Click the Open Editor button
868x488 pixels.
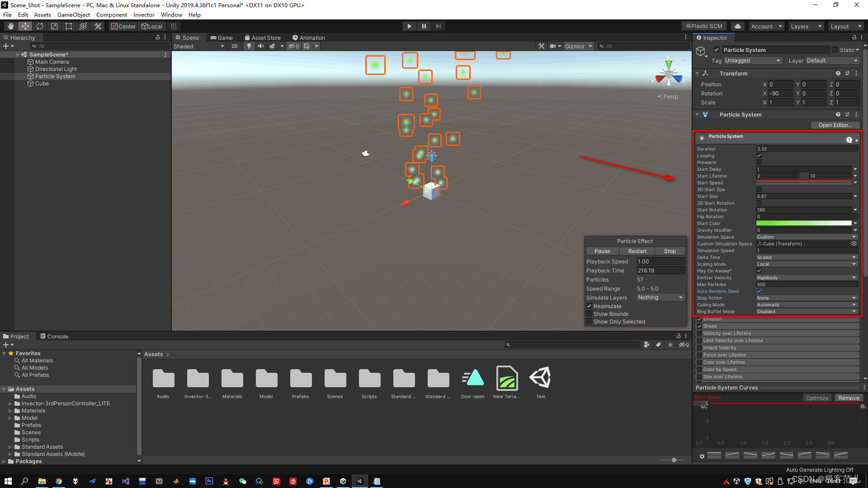point(835,125)
